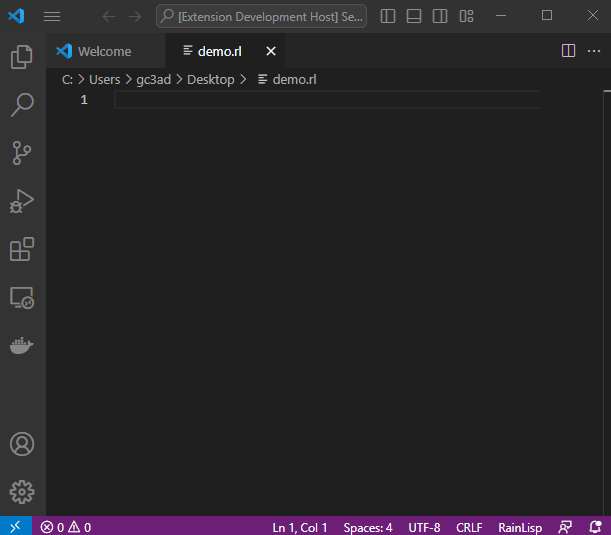Click the Ln 1, Col 1 status item
Screen dimensions: 611x535
click(300, 527)
